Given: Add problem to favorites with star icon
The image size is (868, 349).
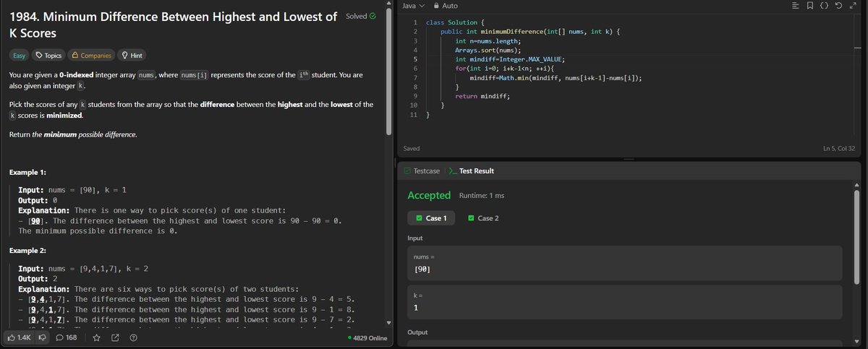Looking at the screenshot, I should point(96,337).
